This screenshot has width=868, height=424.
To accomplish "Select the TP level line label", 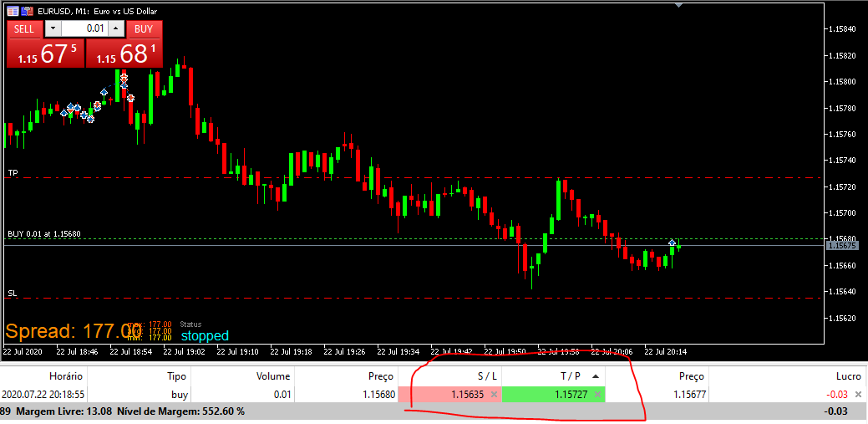I will (13, 173).
